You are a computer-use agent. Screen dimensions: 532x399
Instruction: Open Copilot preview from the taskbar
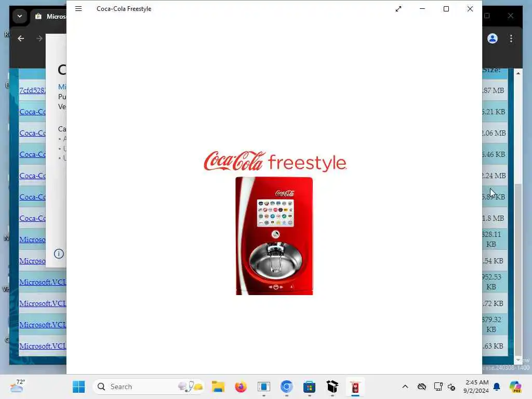[515, 387]
